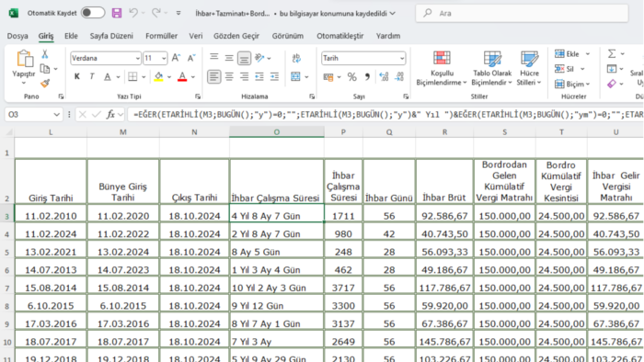The image size is (644, 362).
Task: Click the purple Save disk icon
Action: coord(117,13)
